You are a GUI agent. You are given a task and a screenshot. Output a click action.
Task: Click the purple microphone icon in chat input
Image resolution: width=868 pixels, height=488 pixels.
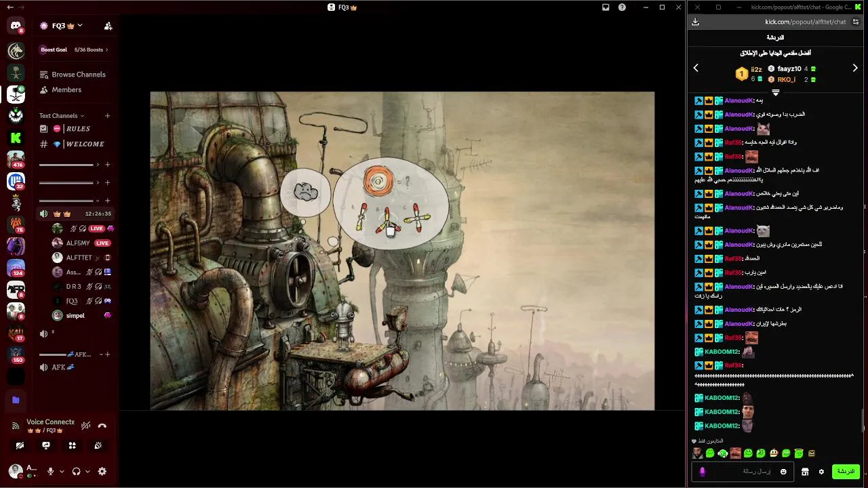pos(703,472)
